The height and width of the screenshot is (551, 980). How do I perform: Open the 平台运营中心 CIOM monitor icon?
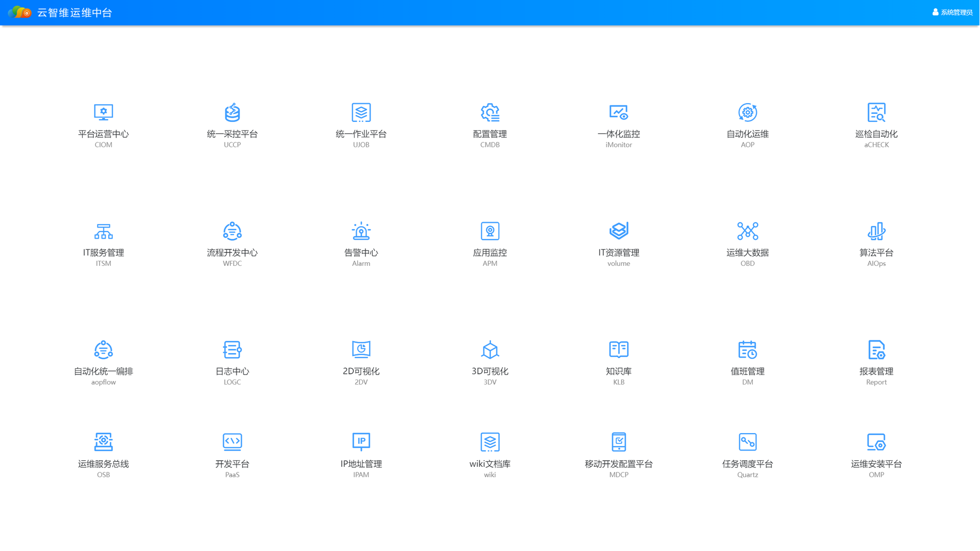(x=103, y=112)
